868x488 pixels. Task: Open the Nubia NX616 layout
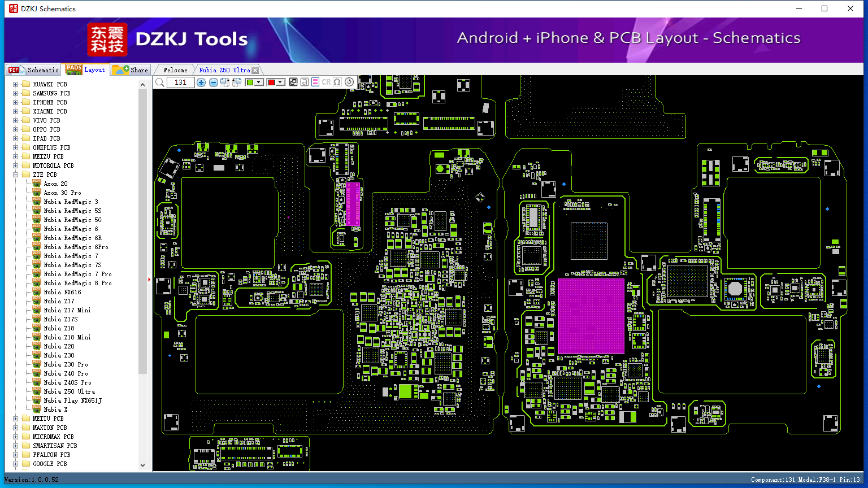[x=62, y=292]
